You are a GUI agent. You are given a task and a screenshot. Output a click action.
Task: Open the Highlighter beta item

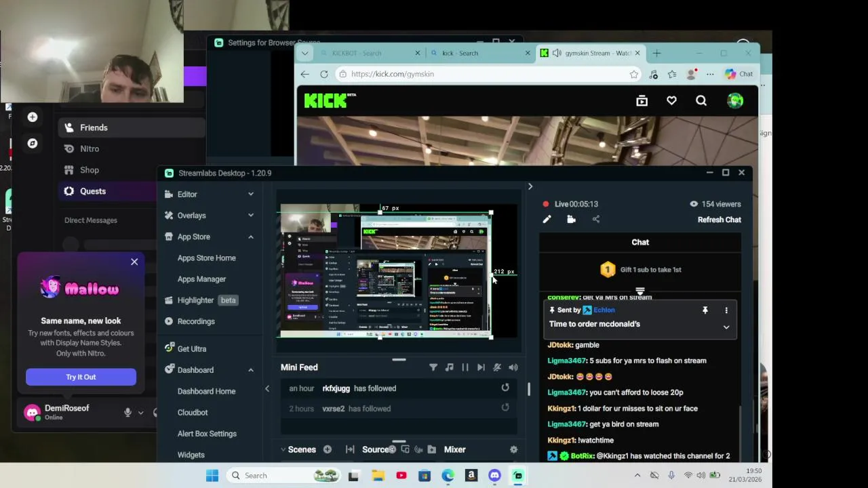(x=201, y=300)
